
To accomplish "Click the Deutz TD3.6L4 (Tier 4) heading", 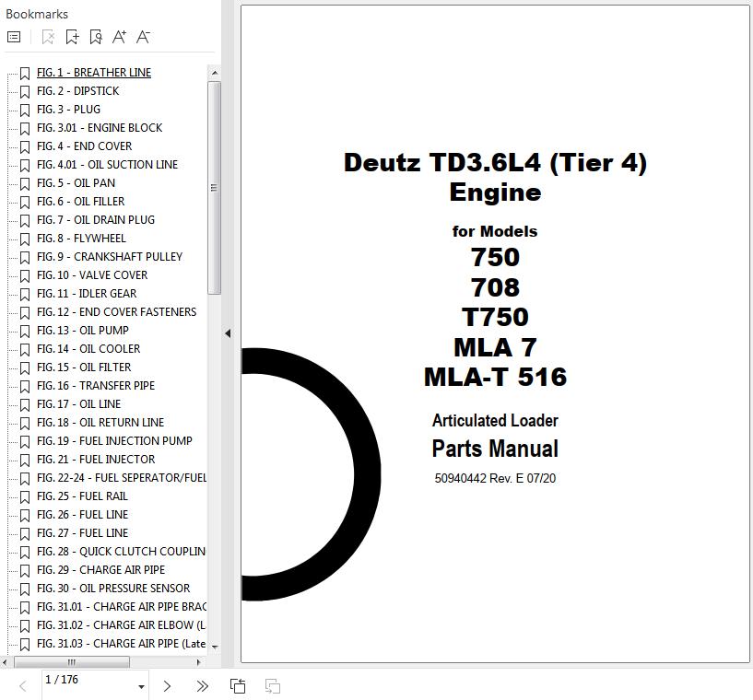I will click(x=495, y=162).
